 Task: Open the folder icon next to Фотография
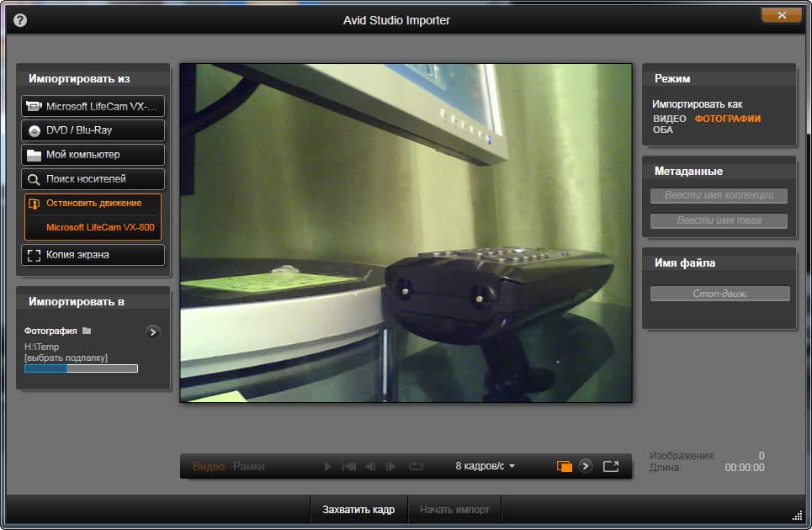[87, 331]
